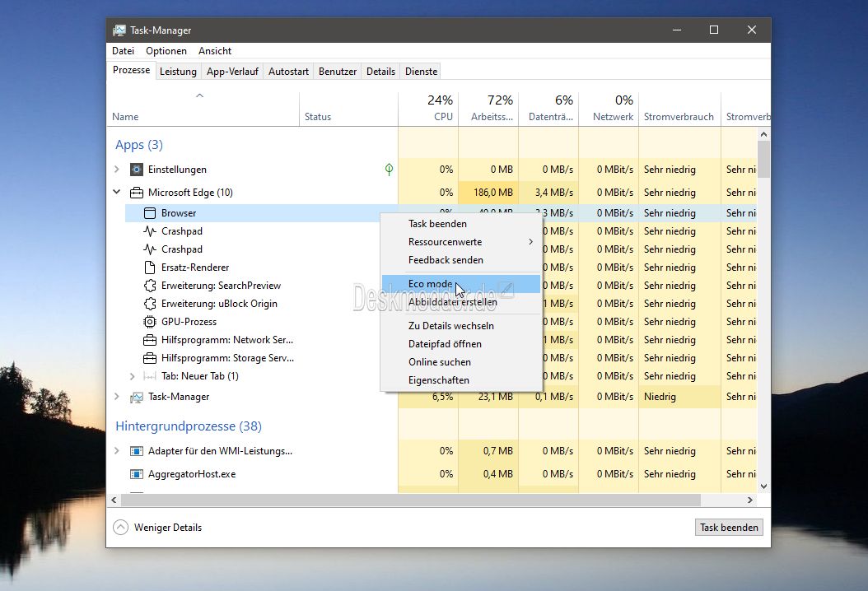Expand the Adapter für den WMI-Leistungs row
This screenshot has width=868, height=591.
tap(117, 450)
